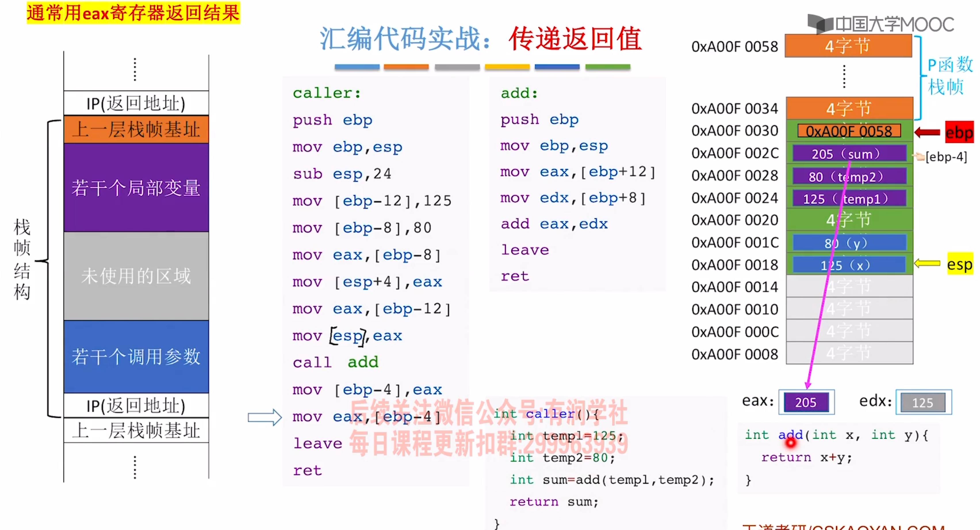
Task: Click the 0xA00F 0058 saved ebp cell
Action: pyautogui.click(x=849, y=131)
